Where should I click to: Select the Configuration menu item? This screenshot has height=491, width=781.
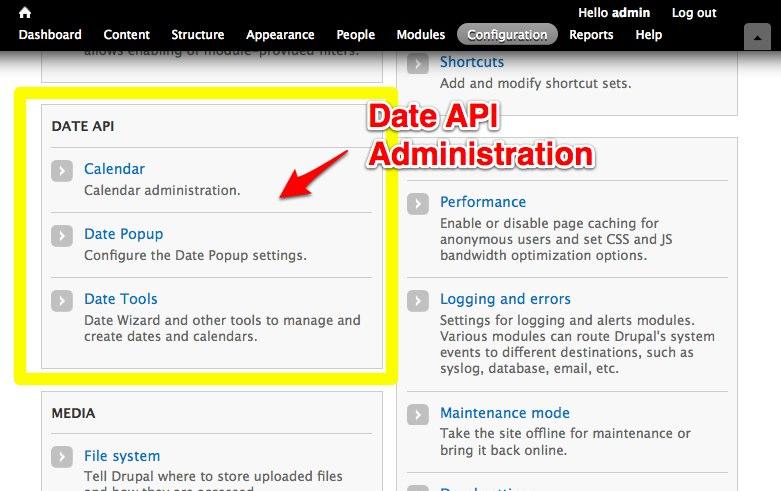point(507,34)
